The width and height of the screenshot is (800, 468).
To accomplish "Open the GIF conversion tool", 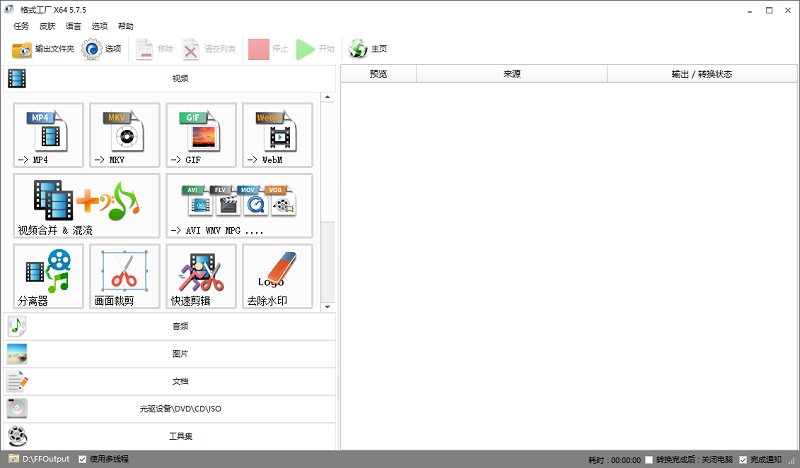I will [x=201, y=134].
